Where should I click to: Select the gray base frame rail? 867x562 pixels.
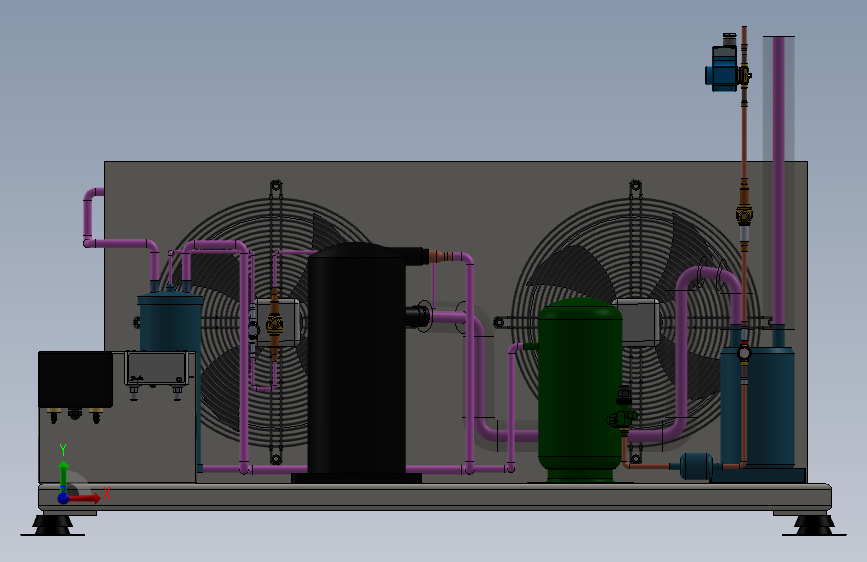point(435,496)
